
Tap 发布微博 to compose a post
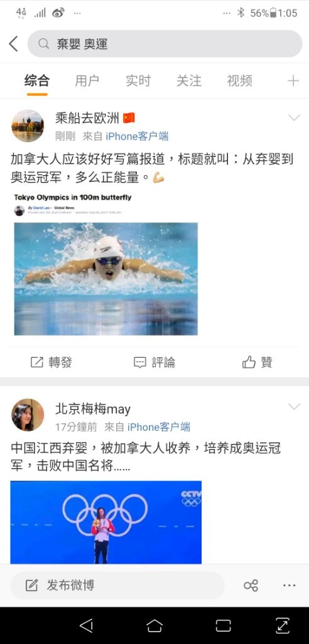tap(70, 586)
